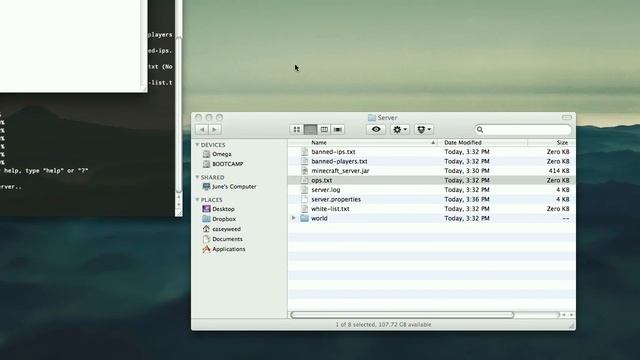Click the Today, 3:36 PM date cell
Screen dimensions: 640x360
pyautogui.click(x=467, y=199)
